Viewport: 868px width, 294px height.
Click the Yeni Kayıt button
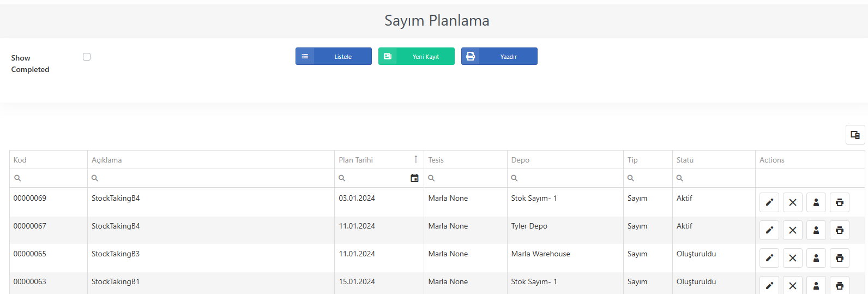[417, 56]
